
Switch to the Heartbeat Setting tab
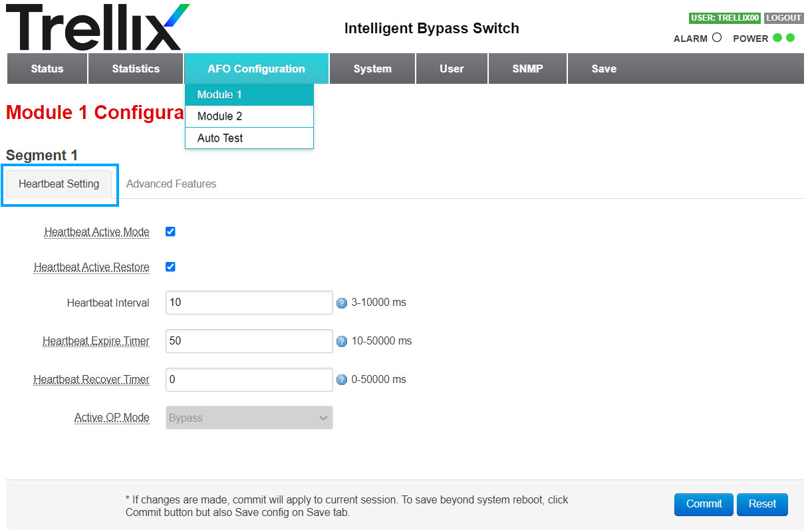click(59, 184)
